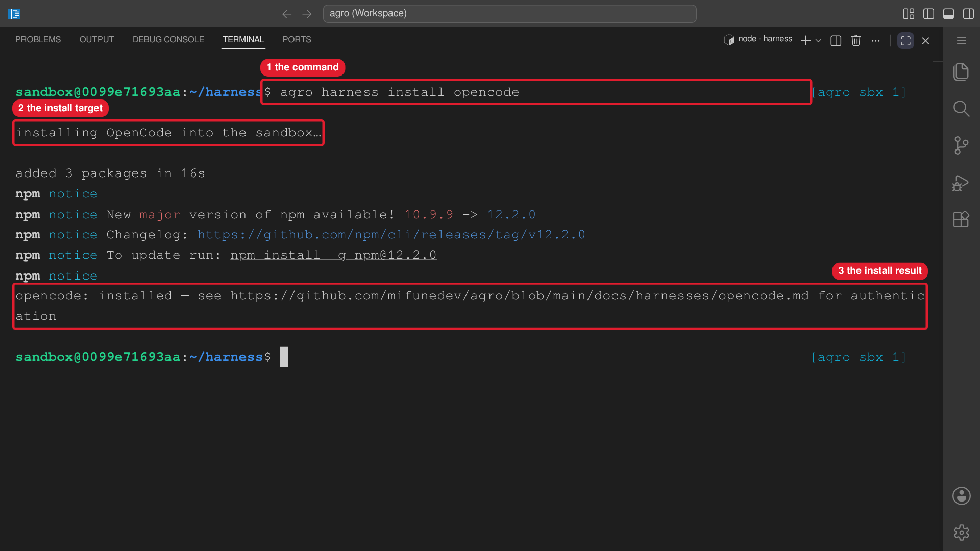Toggle the secondary side bar
980x551 pixels.
pyautogui.click(x=968, y=14)
